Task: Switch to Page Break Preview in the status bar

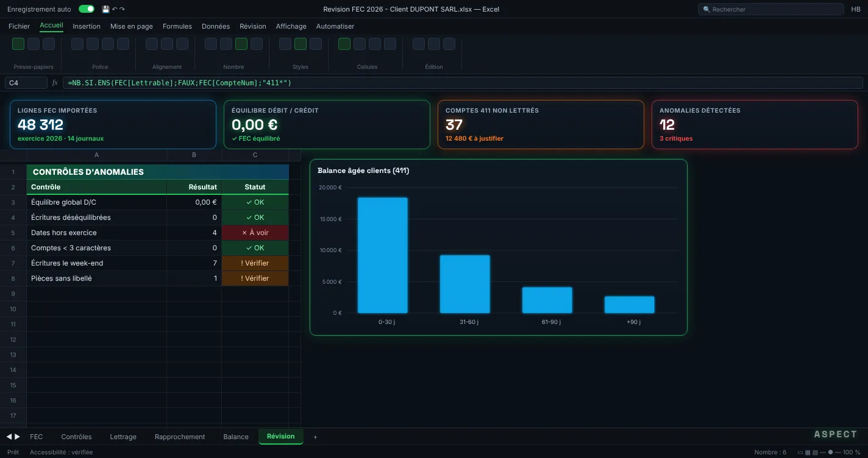Action: [x=815, y=453]
